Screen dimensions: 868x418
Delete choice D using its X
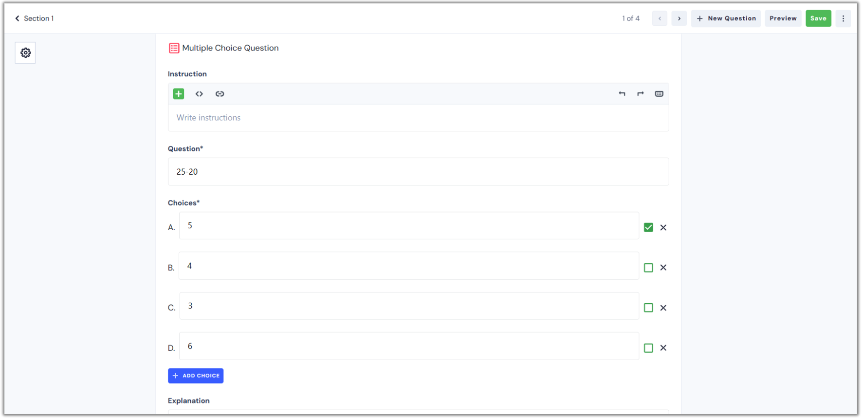coord(663,348)
